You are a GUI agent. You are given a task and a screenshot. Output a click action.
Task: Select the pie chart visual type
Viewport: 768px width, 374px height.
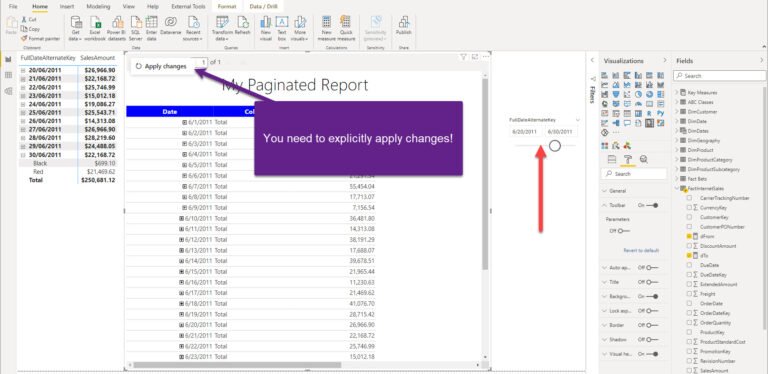click(x=638, y=94)
